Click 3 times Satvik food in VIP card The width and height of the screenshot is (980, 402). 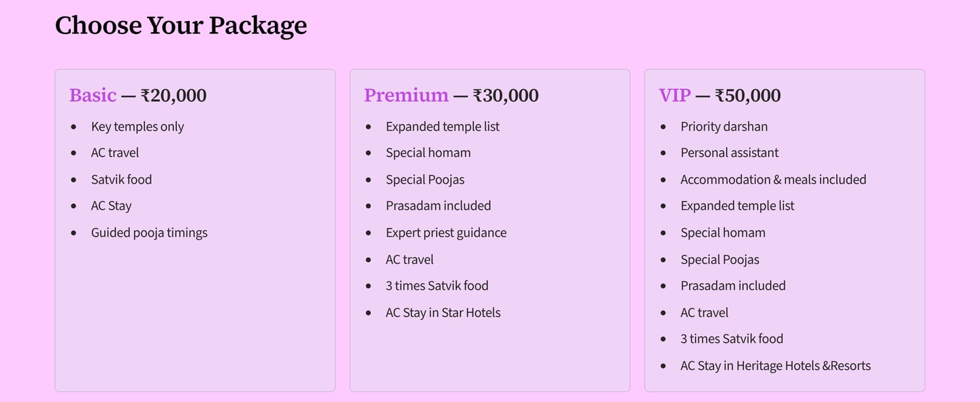tap(732, 339)
